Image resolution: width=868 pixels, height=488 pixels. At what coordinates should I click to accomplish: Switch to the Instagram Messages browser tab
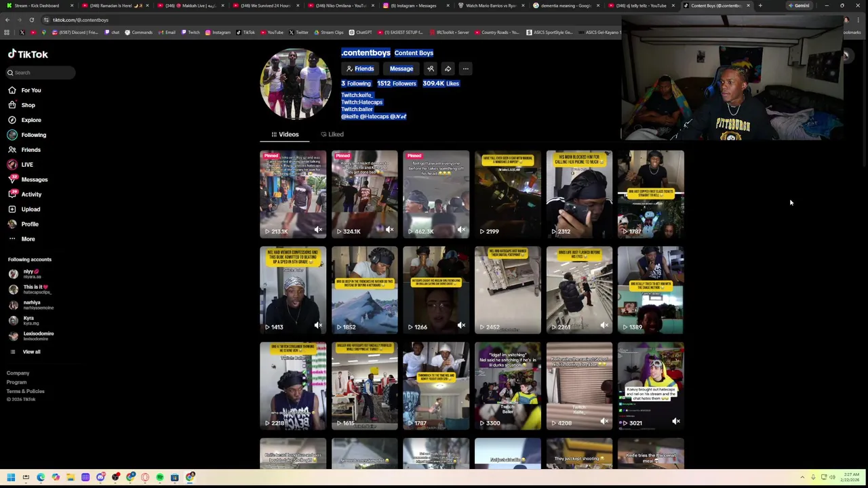[x=414, y=5]
